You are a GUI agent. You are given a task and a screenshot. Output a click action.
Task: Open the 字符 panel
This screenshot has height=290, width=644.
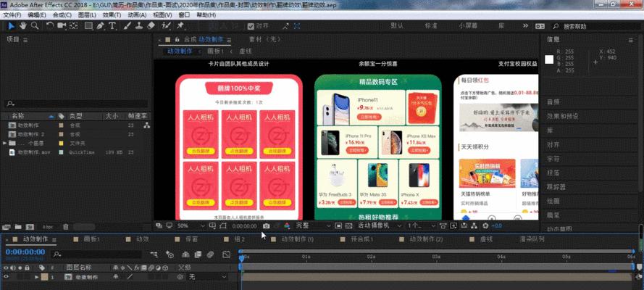click(x=553, y=159)
